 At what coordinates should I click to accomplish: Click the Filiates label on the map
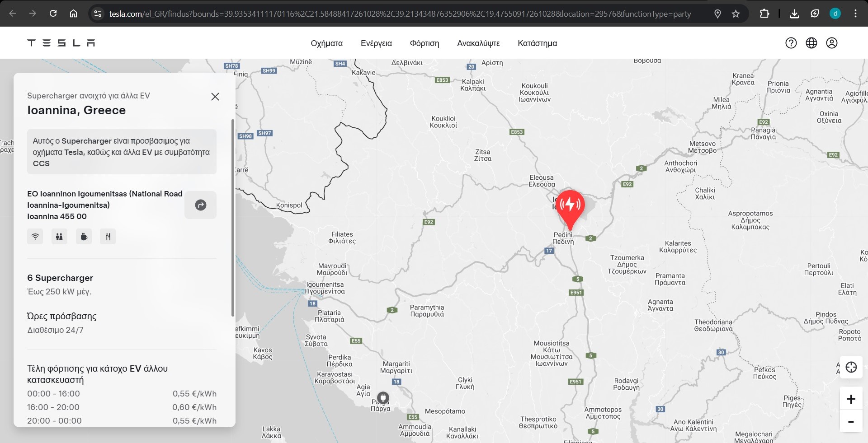click(342, 238)
